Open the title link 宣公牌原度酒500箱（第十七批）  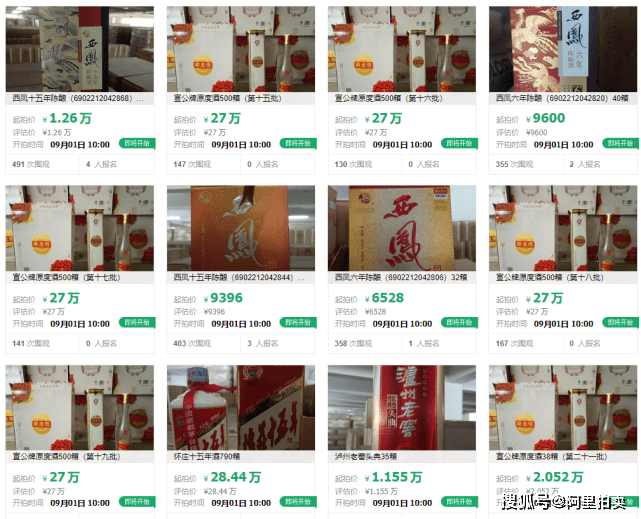[66, 277]
